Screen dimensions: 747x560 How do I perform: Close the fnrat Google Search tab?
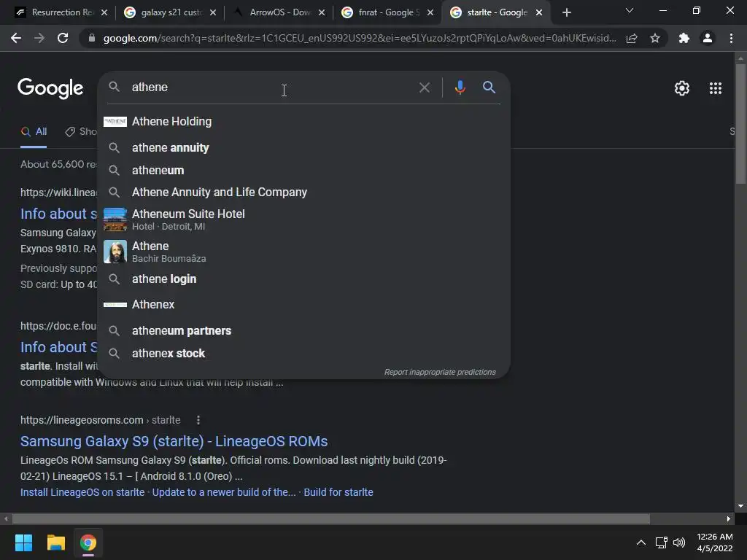430,13
